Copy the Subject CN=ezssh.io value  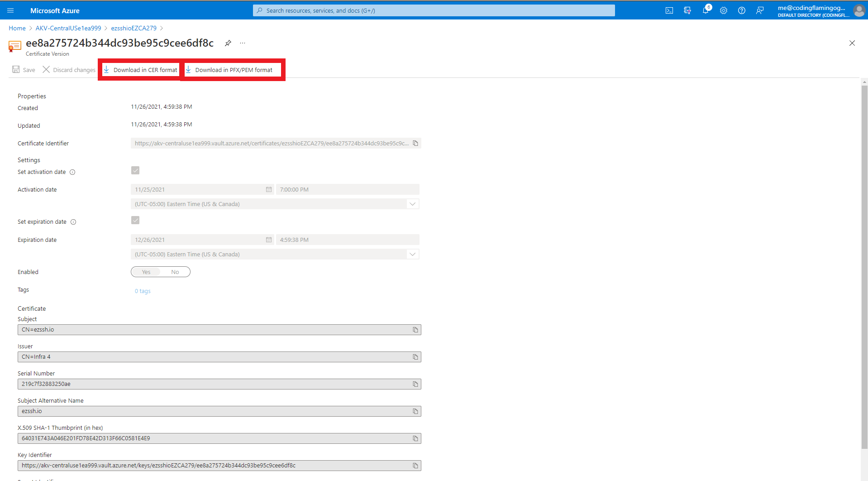(415, 330)
